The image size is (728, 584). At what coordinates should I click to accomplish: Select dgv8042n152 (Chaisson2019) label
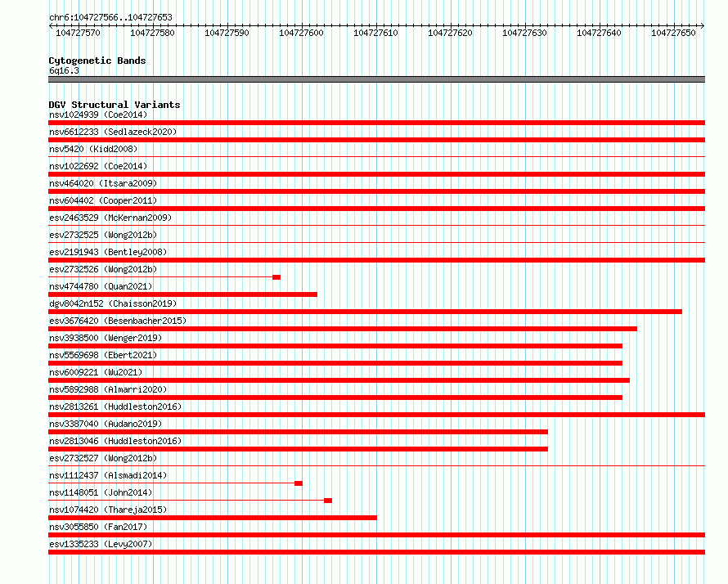113,303
